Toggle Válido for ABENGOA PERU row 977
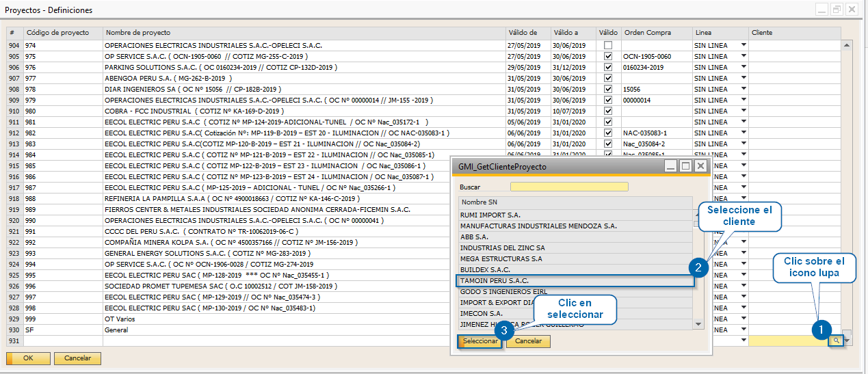Image resolution: width=868 pixels, height=374 pixels. point(608,78)
